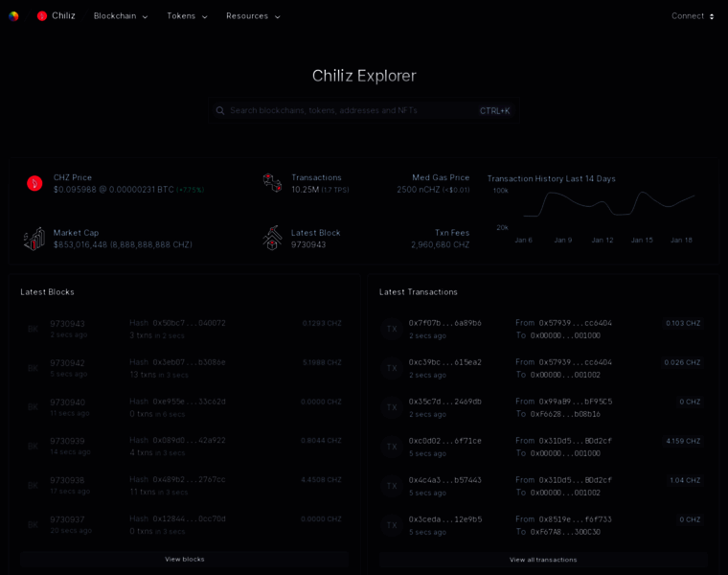
Task: Expand the Resources menu
Action: click(253, 16)
